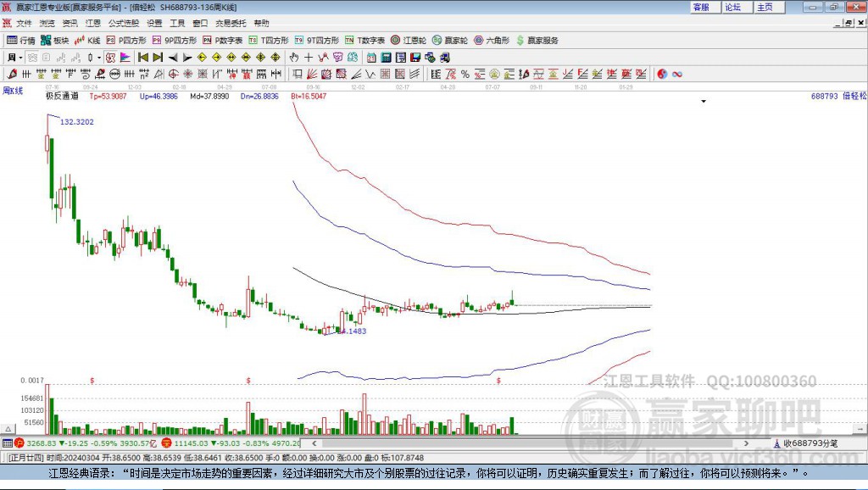Click the red-blue yin-yang icon

click(662, 74)
